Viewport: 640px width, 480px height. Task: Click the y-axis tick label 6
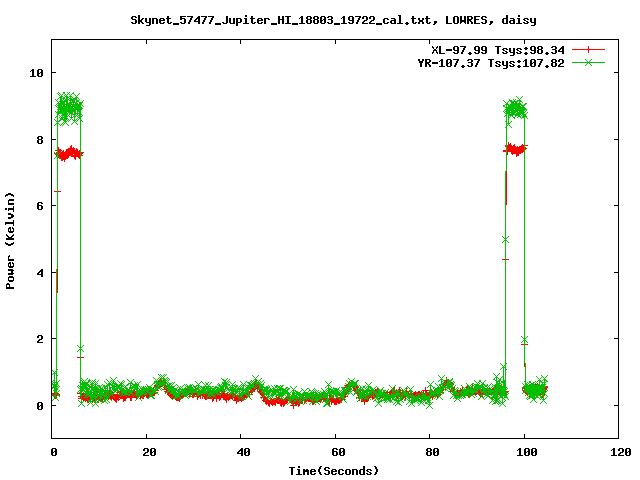(40, 206)
